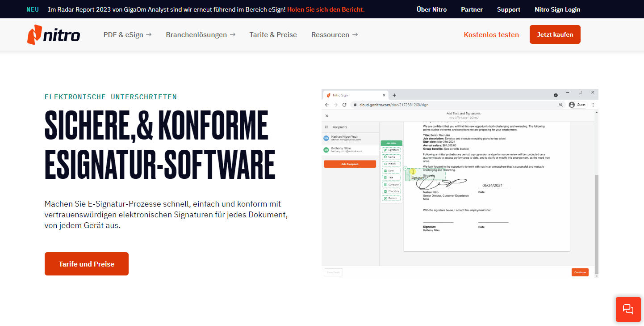Select the Name field in the Add Fields panel

pos(391,157)
